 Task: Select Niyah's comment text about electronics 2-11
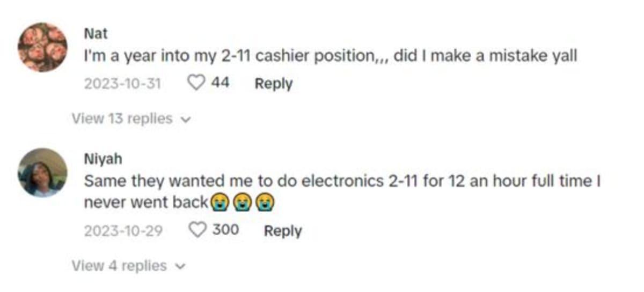pyautogui.click(x=341, y=182)
